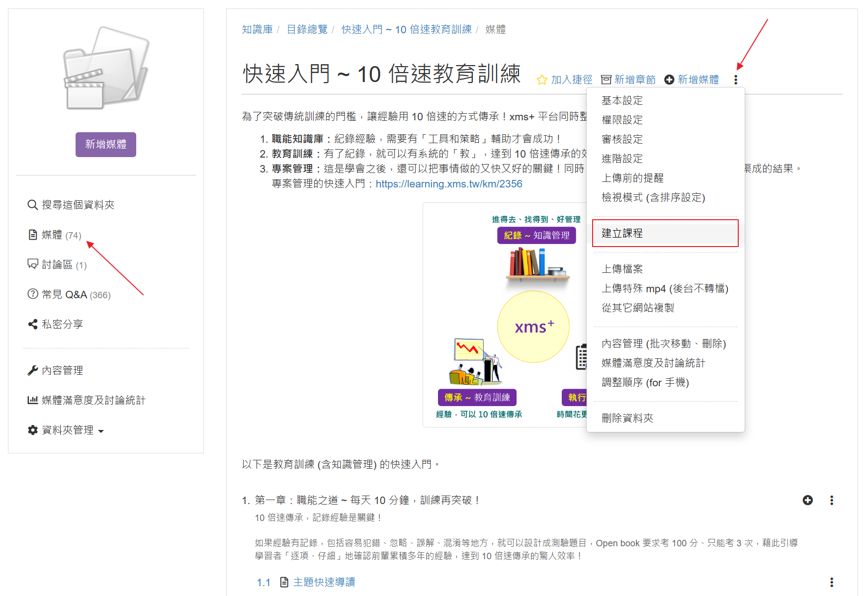The width and height of the screenshot is (868, 596).
Task: Click the plus icon for 新增媒體 in header
Action: coord(669,80)
